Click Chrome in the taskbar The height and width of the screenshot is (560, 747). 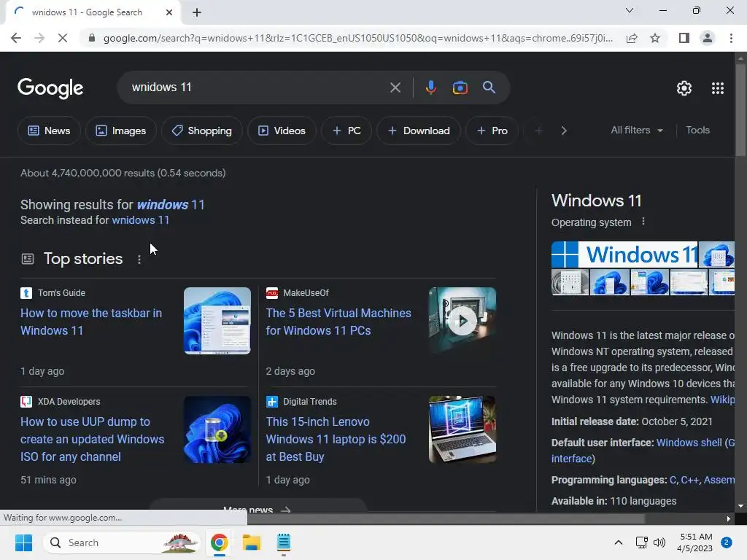pos(219,542)
